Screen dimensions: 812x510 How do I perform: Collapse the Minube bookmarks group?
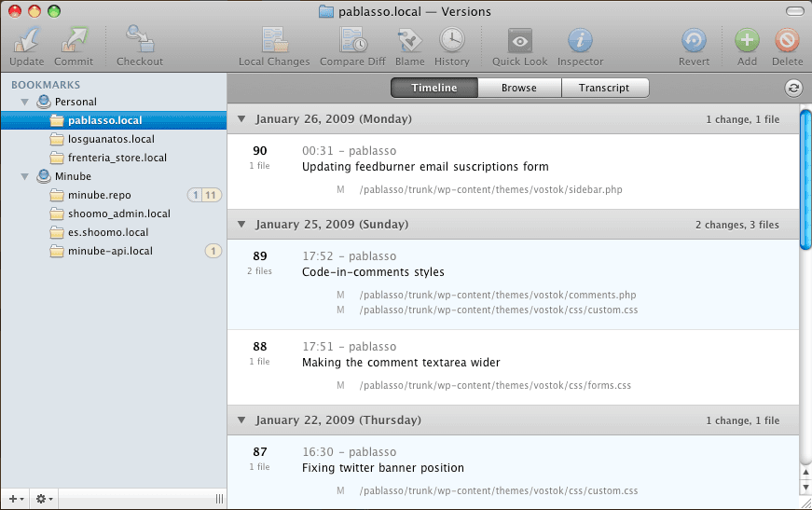(x=24, y=176)
